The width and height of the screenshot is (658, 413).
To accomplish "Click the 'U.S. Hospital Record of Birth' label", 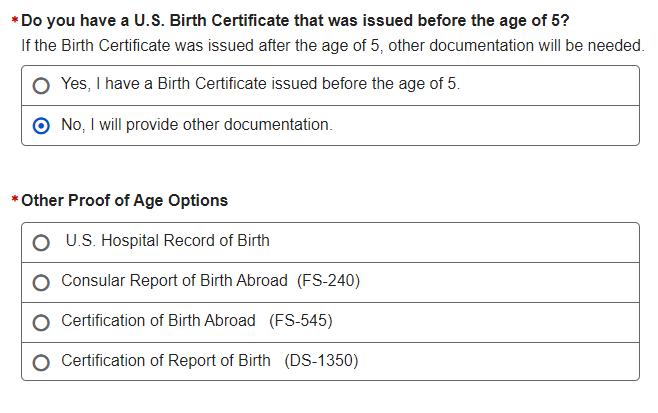I will [167, 241].
